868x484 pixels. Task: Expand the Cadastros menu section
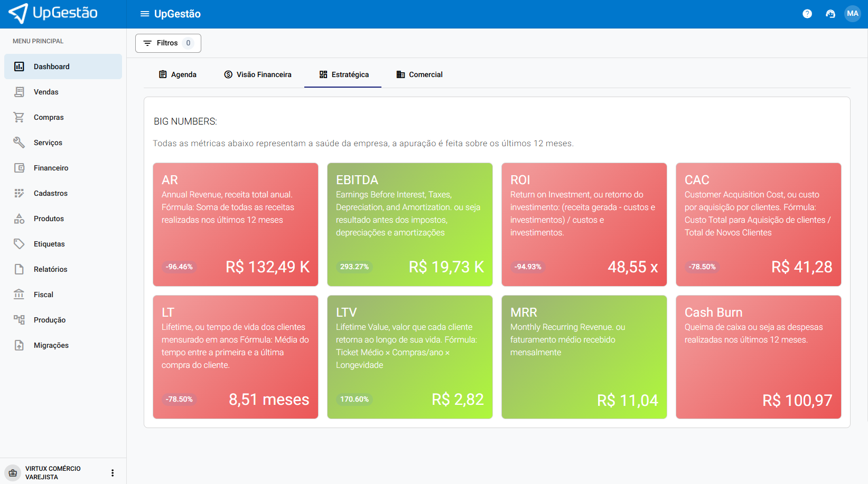pos(51,193)
